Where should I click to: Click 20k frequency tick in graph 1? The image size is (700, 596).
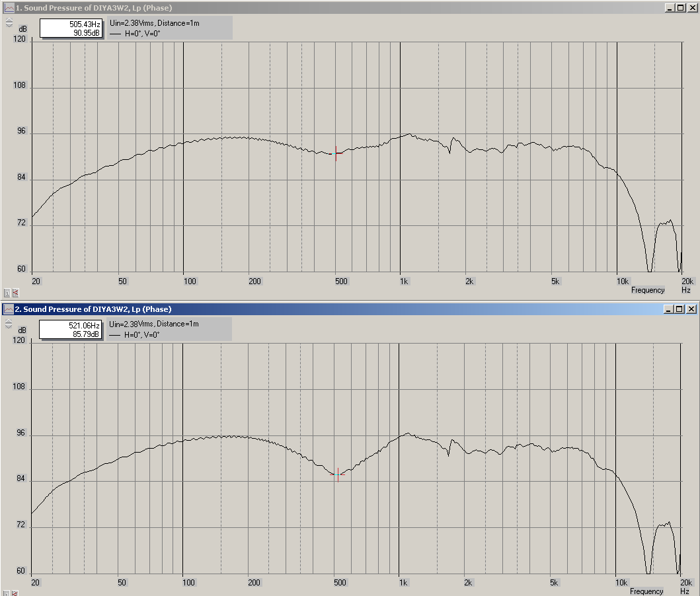click(687, 281)
